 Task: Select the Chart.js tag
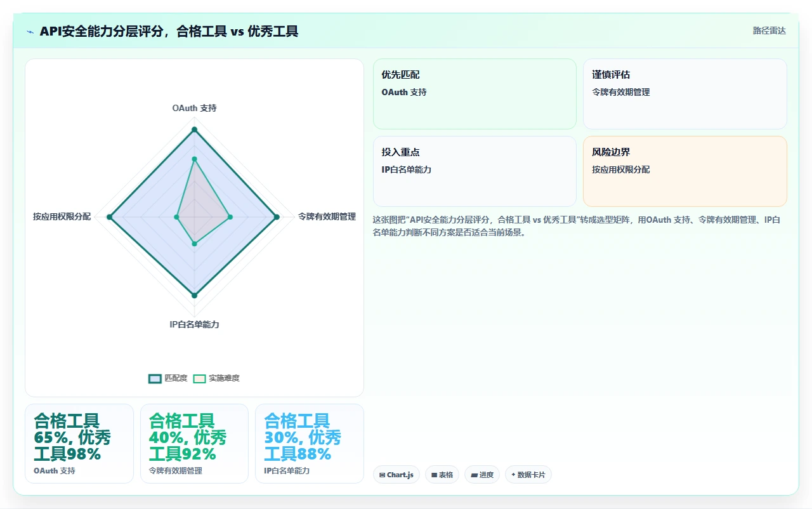coord(396,475)
